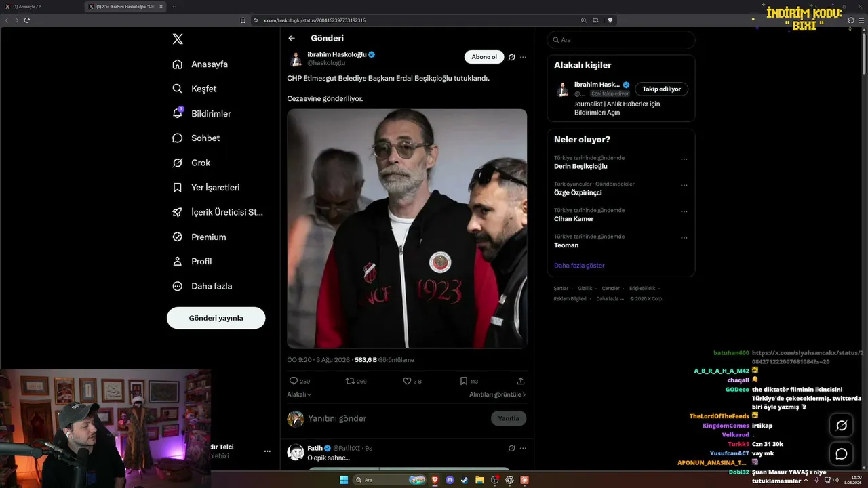Viewport: 868px width, 488px height.
Task: Open Yer İşaretleri bookmark icon
Action: click(178, 188)
